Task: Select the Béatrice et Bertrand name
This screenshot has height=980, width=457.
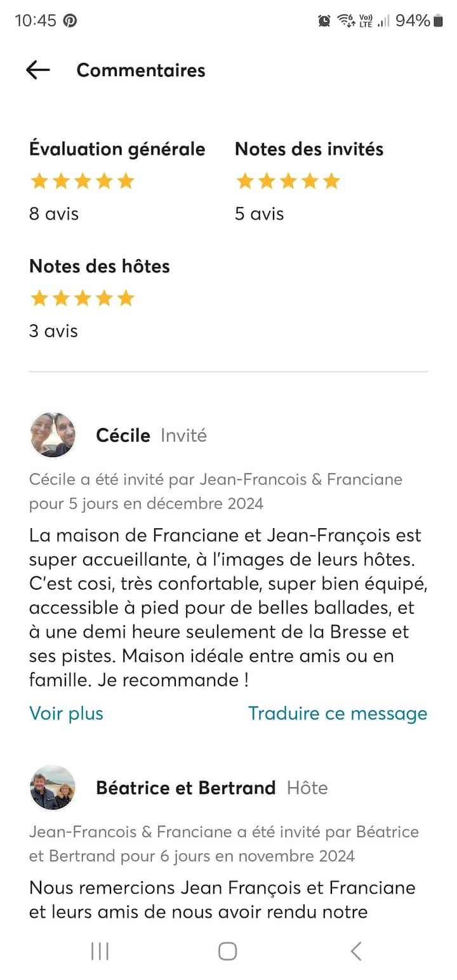Action: pos(185,788)
